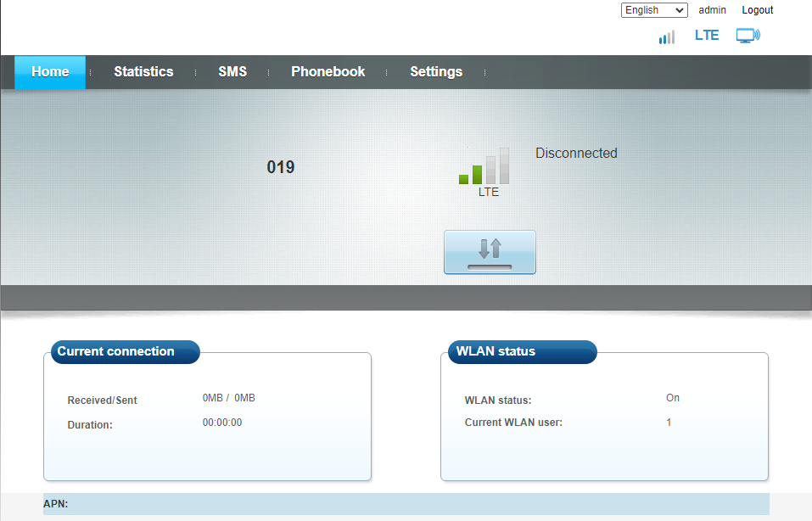
Task: Click the connect/disconnect data arrows button
Action: 490,252
